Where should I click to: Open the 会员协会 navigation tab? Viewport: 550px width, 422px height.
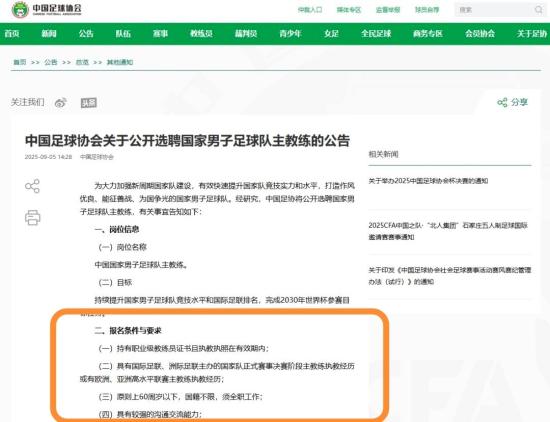[x=480, y=34]
